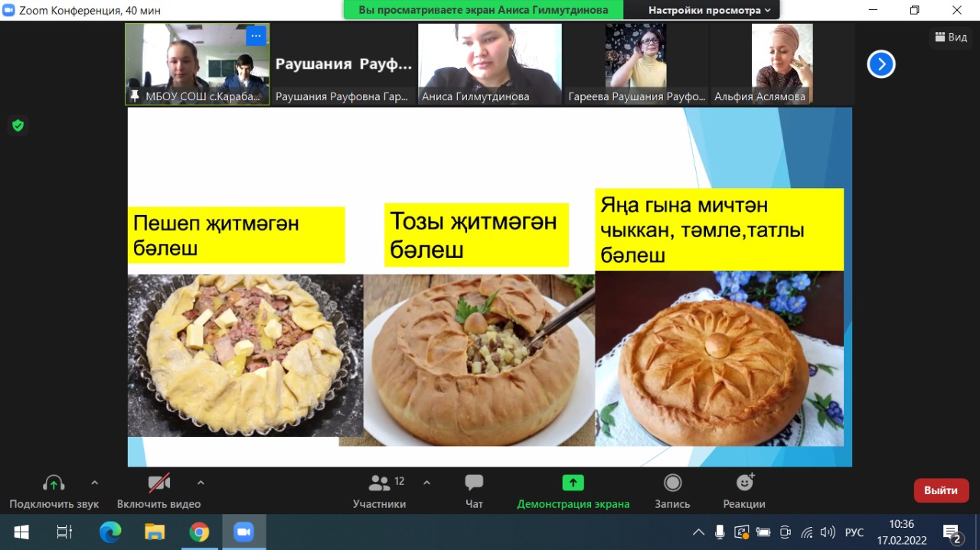Open the Участники participants panel
The image size is (980, 550).
pyautogui.click(x=380, y=491)
